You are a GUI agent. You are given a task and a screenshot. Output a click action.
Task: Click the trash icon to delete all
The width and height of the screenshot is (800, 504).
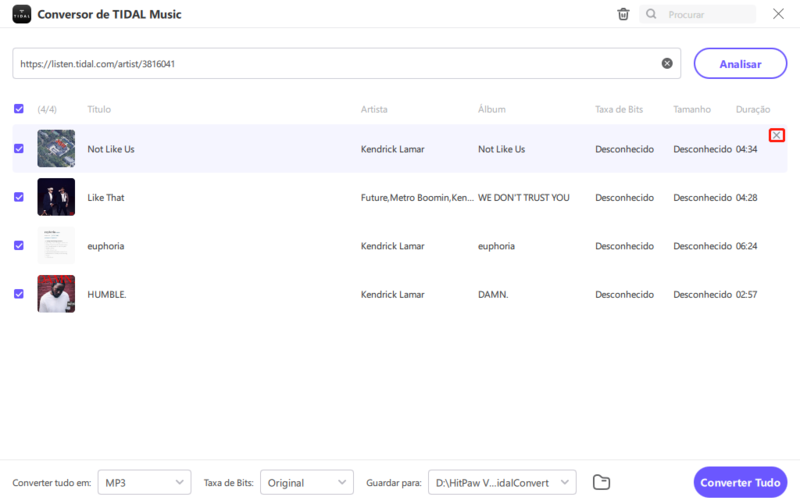click(x=623, y=14)
